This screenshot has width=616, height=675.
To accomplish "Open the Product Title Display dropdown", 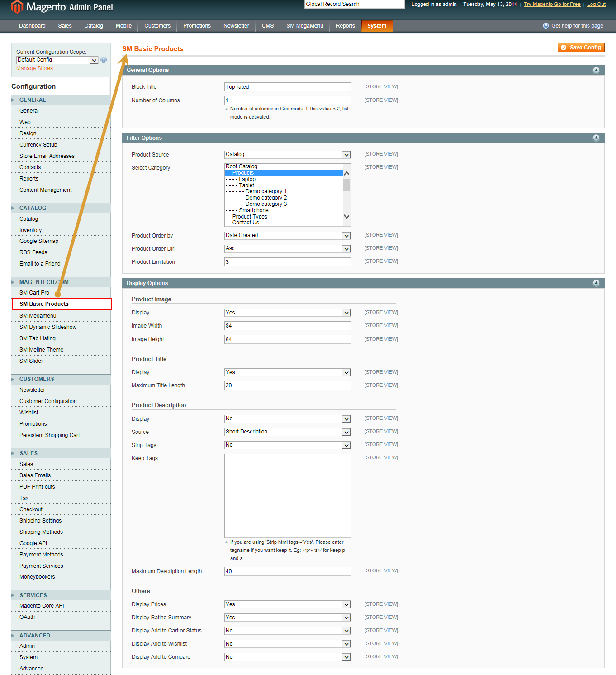I will pos(287,372).
